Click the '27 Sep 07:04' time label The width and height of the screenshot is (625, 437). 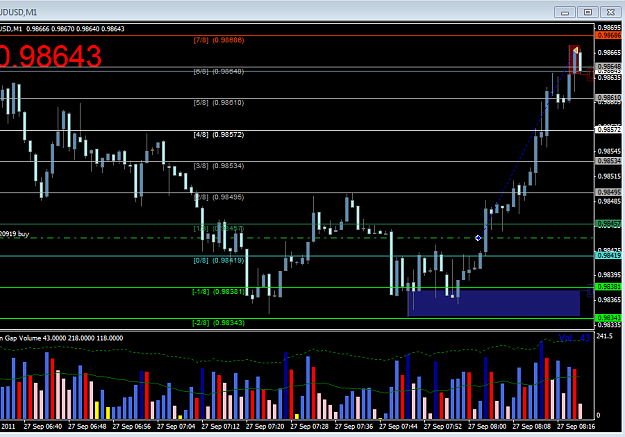176,426
